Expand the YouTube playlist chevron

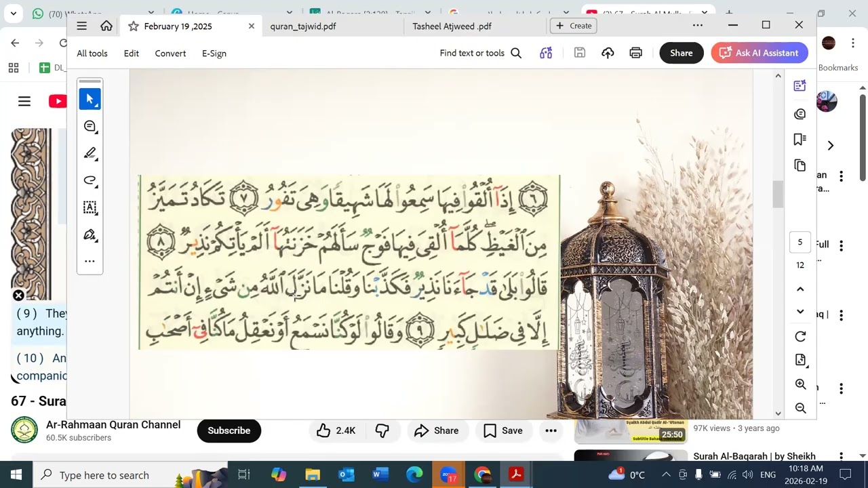click(x=830, y=146)
